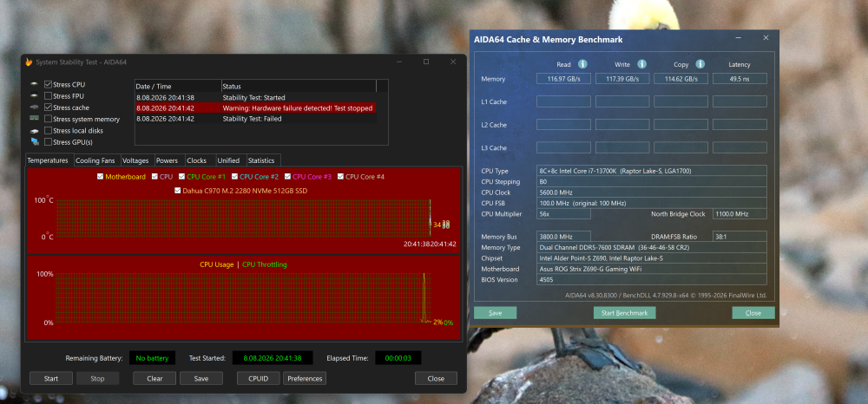Click the Memory Copy value 114.62 GB/s
The width and height of the screenshot is (868, 404).
click(x=681, y=79)
